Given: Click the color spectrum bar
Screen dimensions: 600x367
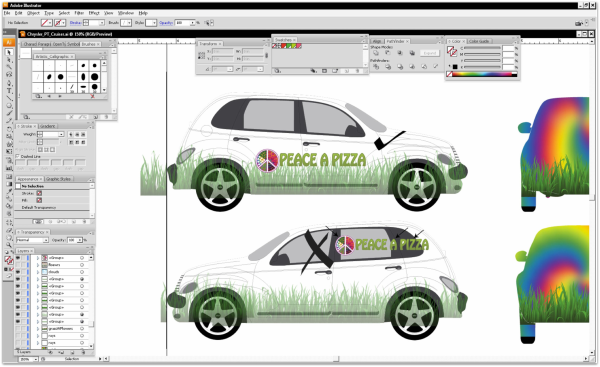Looking at the screenshot, I should pos(484,74).
